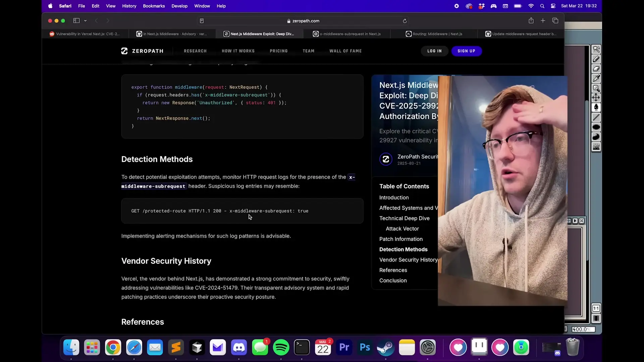Click the ZeroPath logo
This screenshot has height=362, width=644.
click(142, 51)
